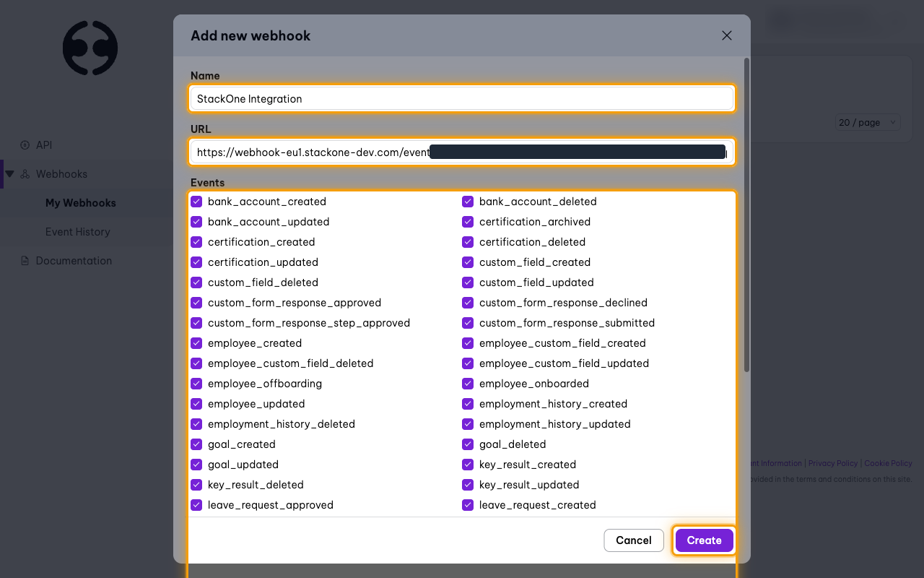Uncheck employee_custom_field_deleted event

point(196,363)
